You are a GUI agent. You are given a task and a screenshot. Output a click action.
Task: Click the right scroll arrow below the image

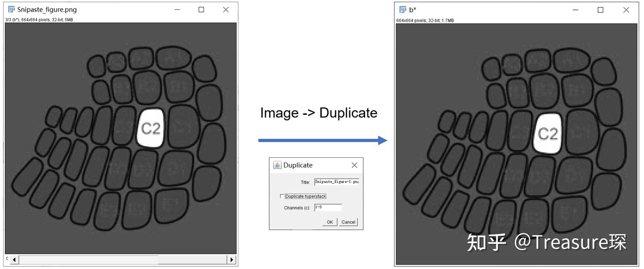(232, 259)
